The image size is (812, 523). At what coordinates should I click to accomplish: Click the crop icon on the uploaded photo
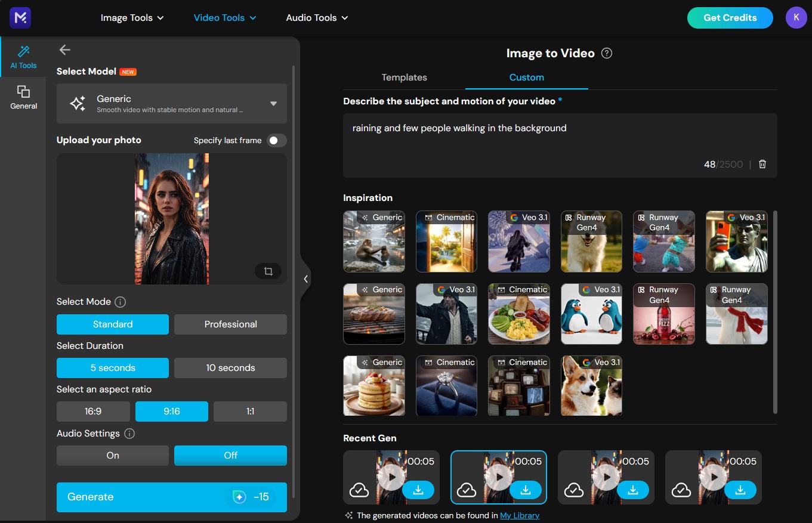tap(268, 271)
